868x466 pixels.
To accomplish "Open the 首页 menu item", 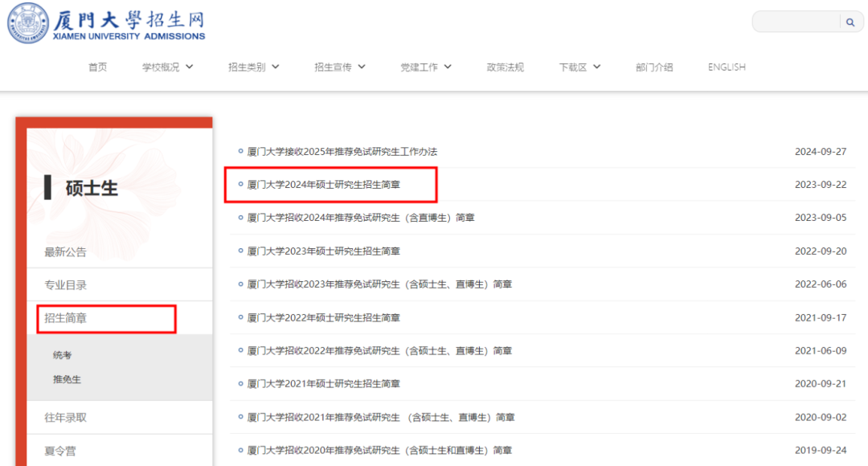I will pyautogui.click(x=97, y=67).
